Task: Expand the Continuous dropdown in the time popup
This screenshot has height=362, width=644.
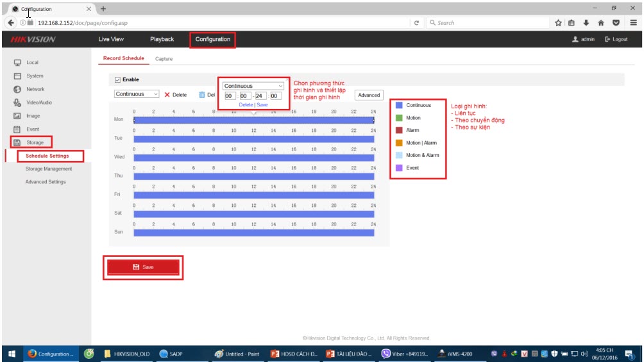Action: click(253, 86)
